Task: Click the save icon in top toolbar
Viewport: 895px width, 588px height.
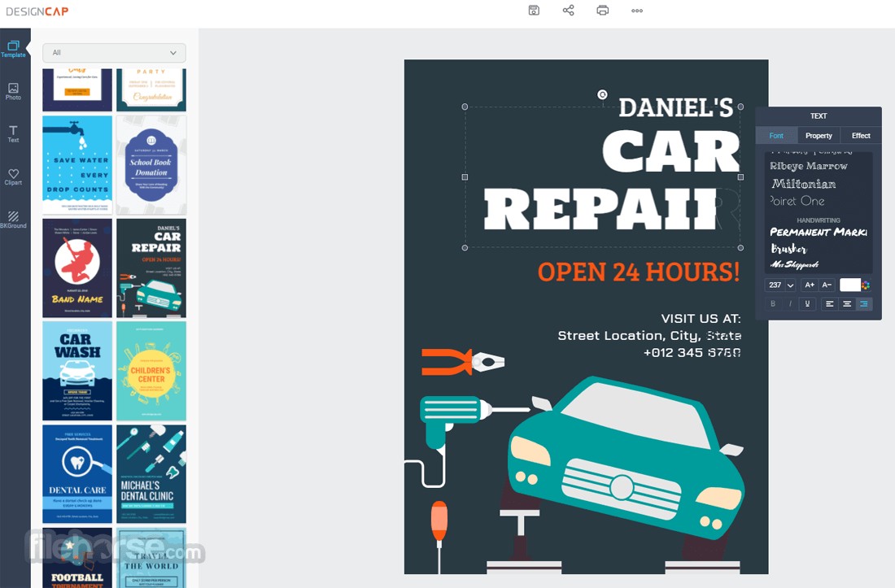Action: click(x=534, y=11)
